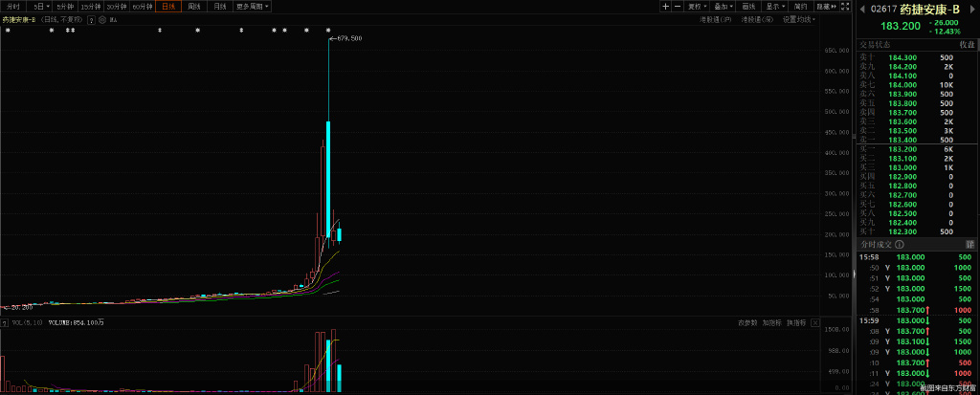The height and width of the screenshot is (395, 980).
Task: Click 换指标 to change indicator
Action: point(796,323)
